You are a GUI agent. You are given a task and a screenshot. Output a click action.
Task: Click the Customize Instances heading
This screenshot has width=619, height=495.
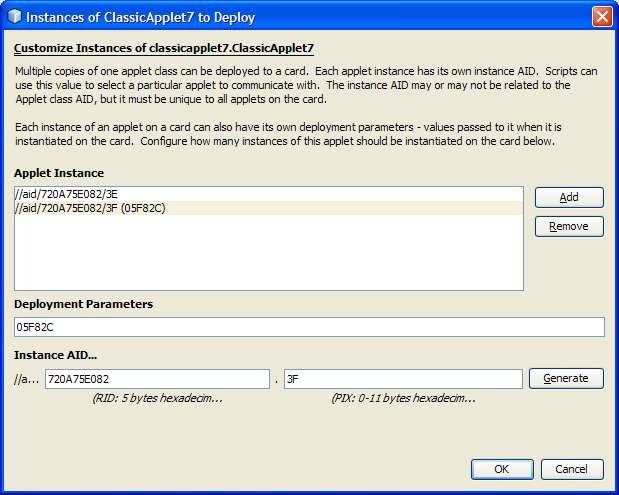pyautogui.click(x=164, y=48)
